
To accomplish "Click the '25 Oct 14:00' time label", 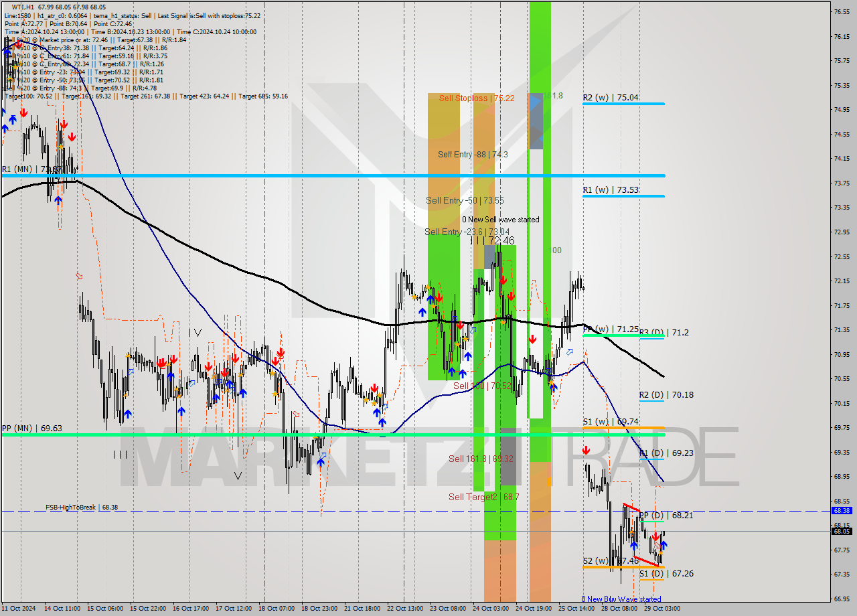I will pyautogui.click(x=578, y=609).
